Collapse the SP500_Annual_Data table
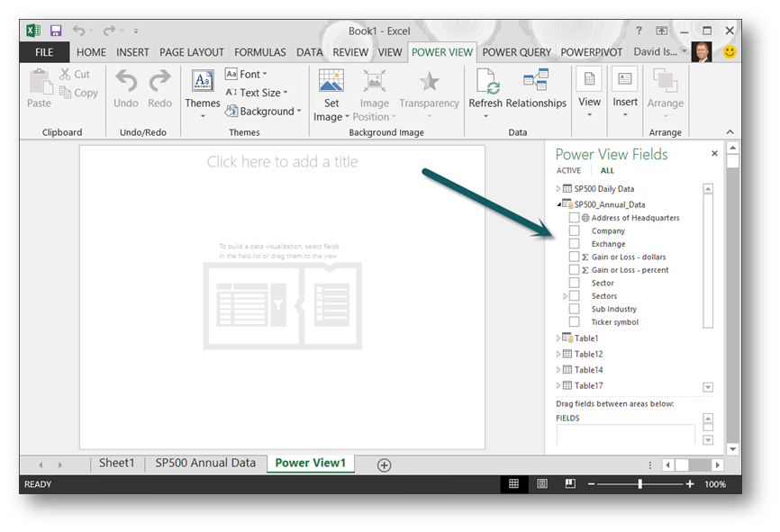780x532 pixels. [x=558, y=204]
